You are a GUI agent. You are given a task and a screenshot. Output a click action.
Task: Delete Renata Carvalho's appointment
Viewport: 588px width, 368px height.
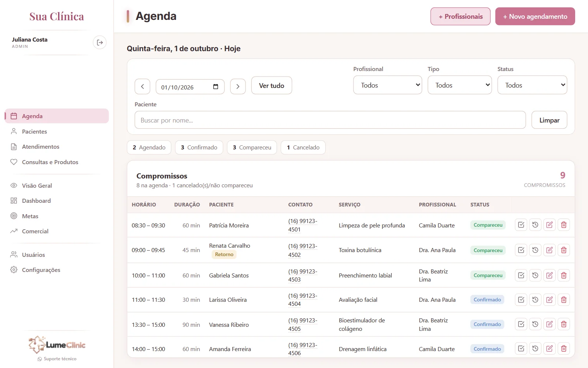click(564, 250)
